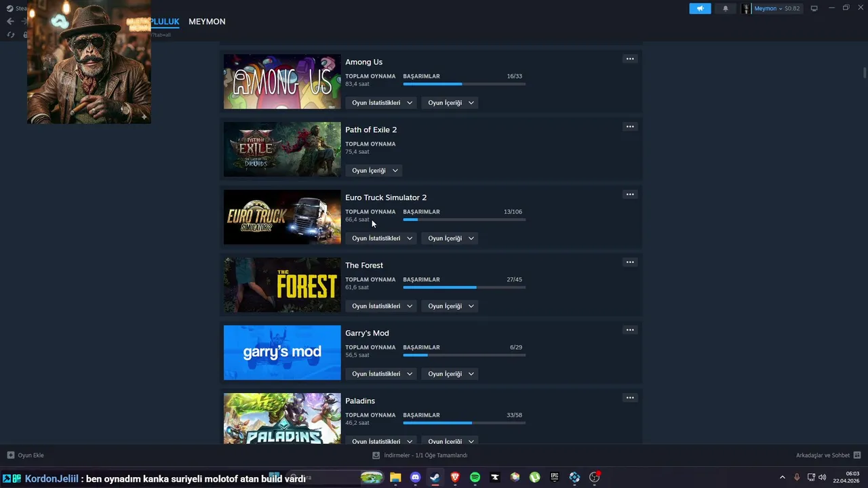The image size is (868, 488).
Task: Click The Forest achievements count 27/45
Action: (514, 280)
